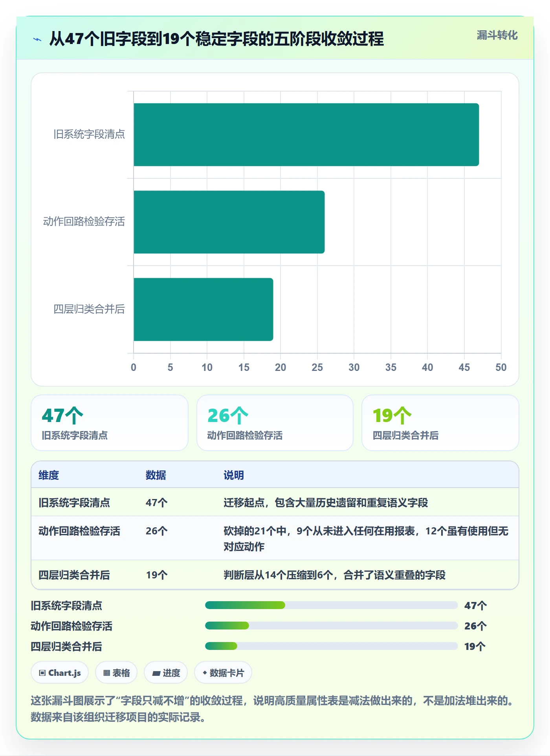The width and height of the screenshot is (550, 756).
Task: Click the 说明 column header
Action: pos(234,475)
